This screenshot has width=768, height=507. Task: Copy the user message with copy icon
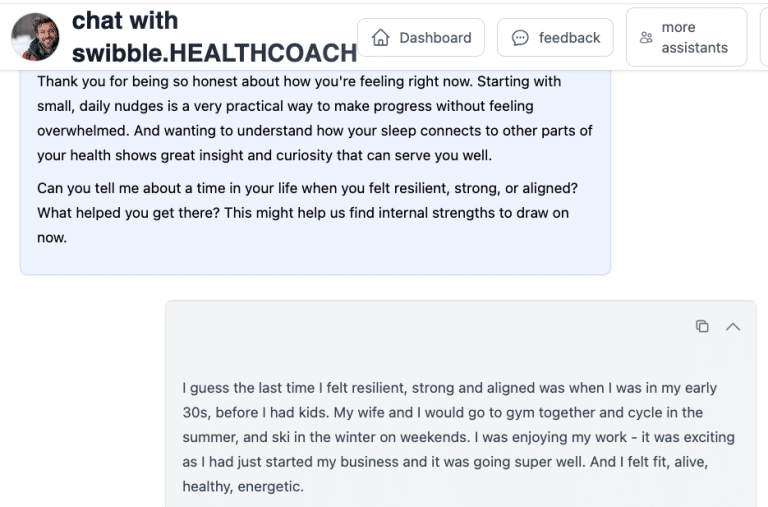tap(702, 326)
